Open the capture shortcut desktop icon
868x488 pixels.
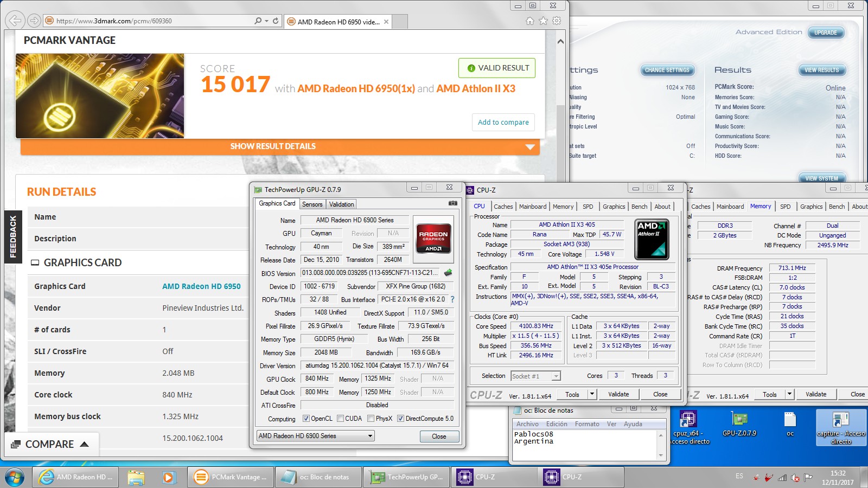tap(841, 428)
